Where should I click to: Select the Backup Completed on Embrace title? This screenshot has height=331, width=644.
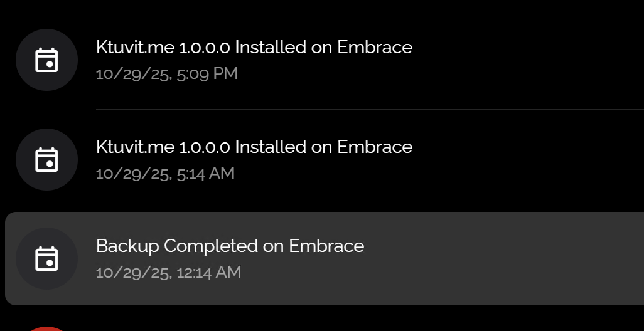click(230, 246)
